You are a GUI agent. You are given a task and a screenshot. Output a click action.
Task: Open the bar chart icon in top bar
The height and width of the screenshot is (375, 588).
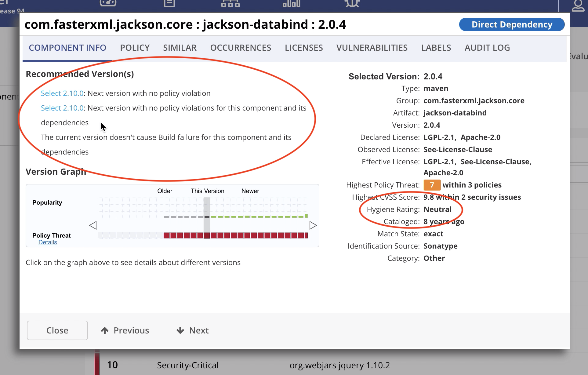click(x=292, y=3)
